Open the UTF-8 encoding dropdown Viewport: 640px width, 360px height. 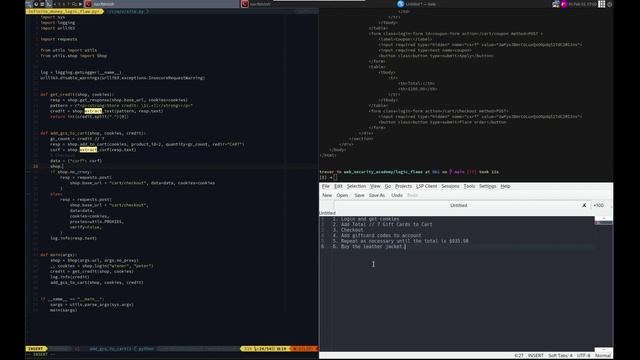point(583,356)
